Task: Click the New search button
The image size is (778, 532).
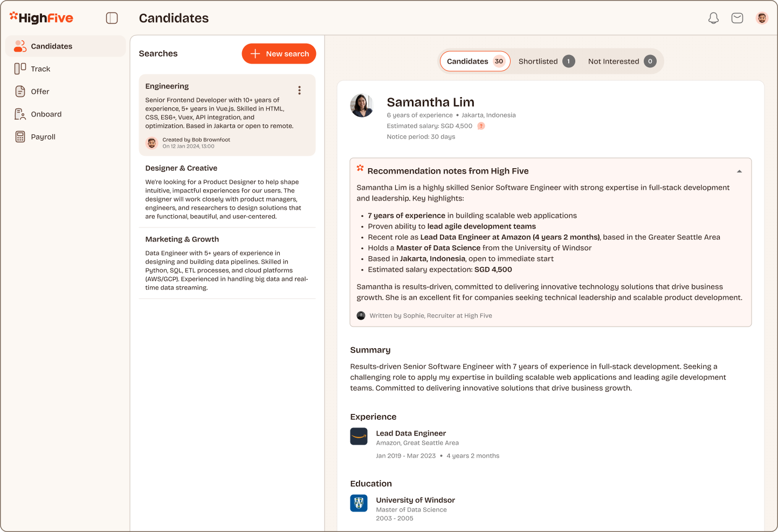Action: click(279, 54)
